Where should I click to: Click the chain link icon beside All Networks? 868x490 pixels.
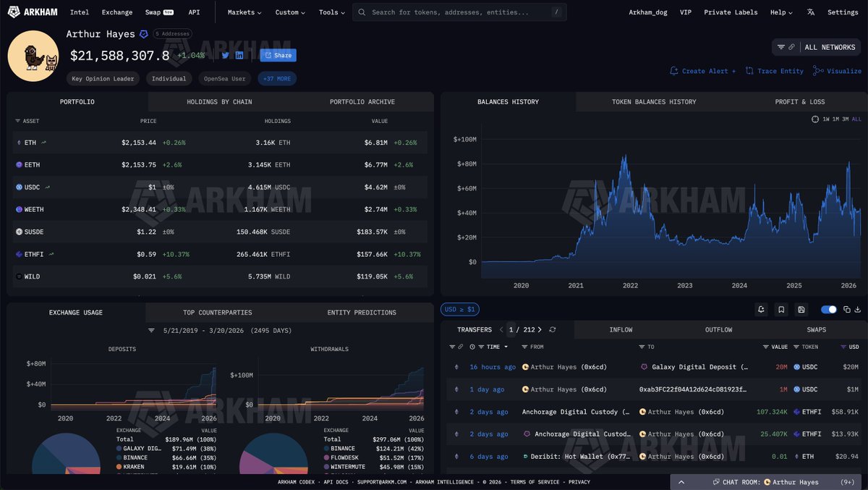tap(792, 47)
